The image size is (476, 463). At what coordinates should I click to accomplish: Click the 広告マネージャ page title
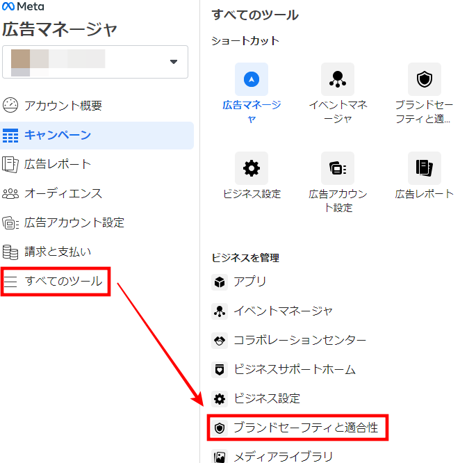point(60,29)
